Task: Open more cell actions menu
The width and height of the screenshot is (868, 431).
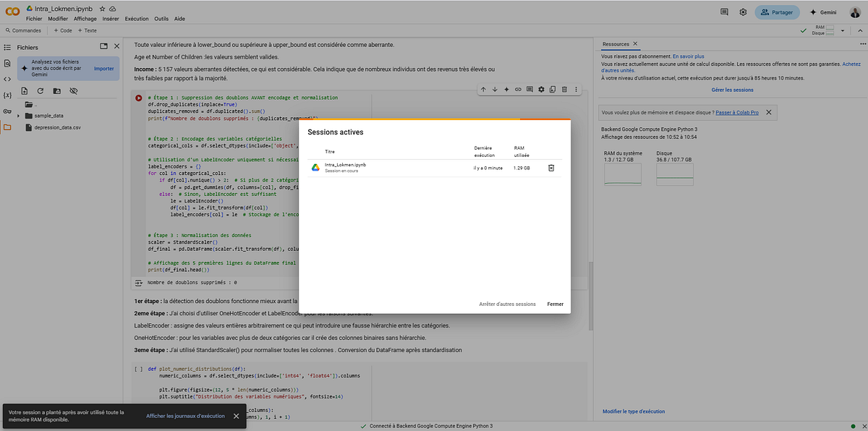Action: (576, 89)
